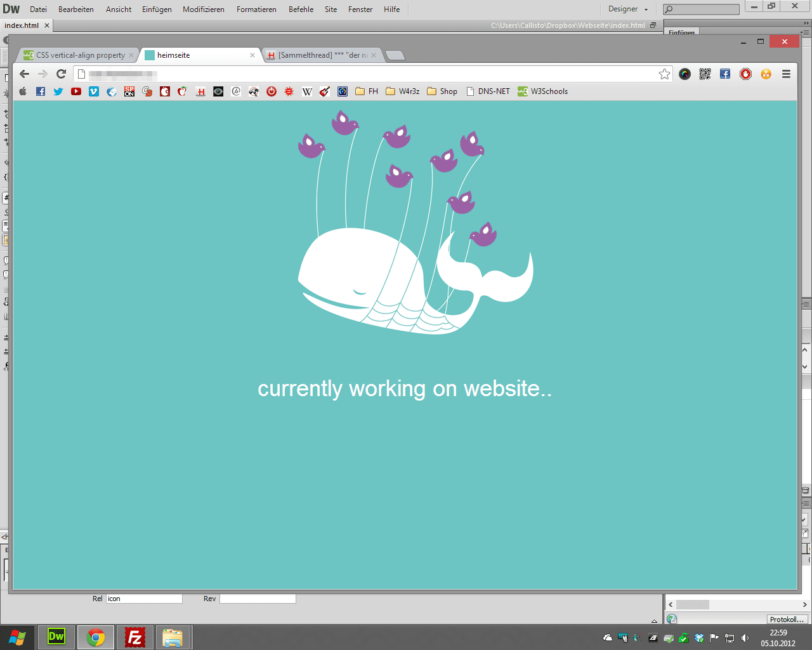Open FileZilla from the taskbar

point(135,637)
